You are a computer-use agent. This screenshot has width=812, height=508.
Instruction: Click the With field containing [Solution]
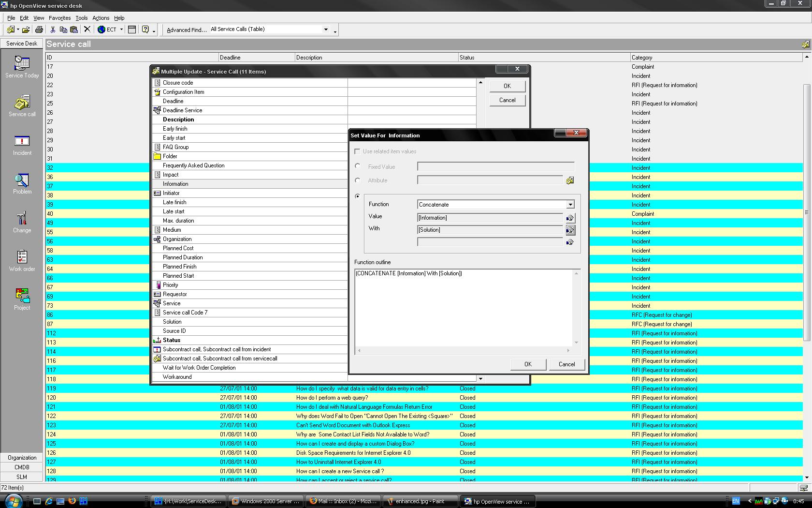490,230
